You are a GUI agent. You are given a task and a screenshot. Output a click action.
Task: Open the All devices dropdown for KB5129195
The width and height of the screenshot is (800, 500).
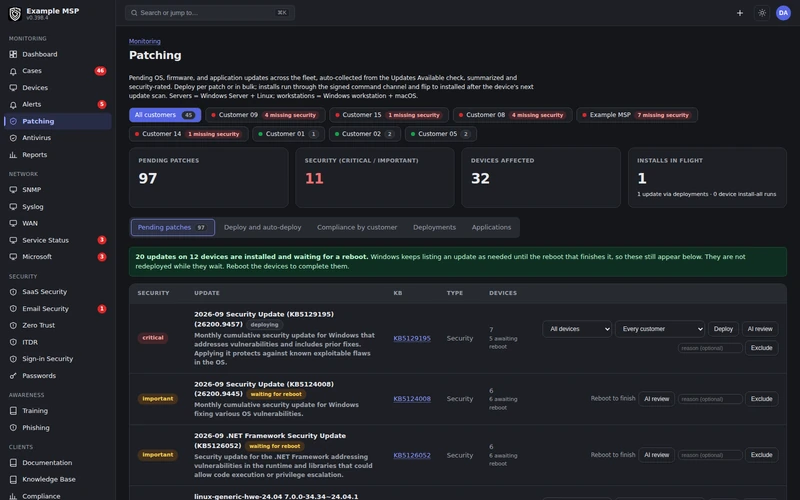pos(577,329)
